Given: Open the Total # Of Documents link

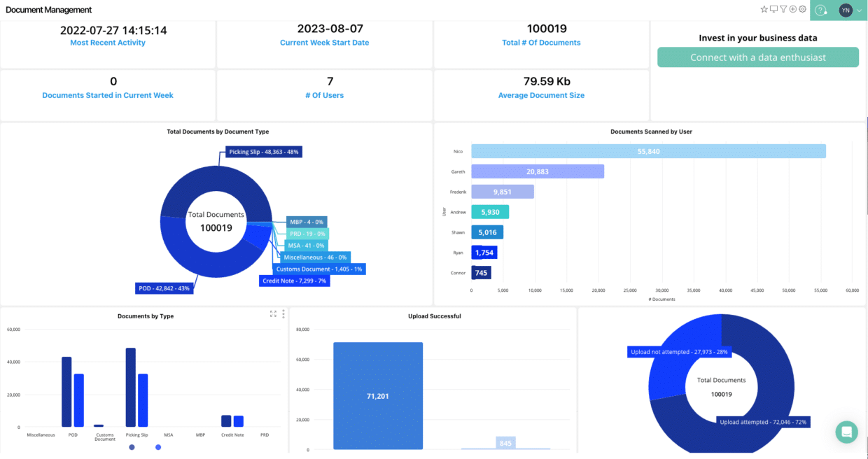Looking at the screenshot, I should (541, 43).
